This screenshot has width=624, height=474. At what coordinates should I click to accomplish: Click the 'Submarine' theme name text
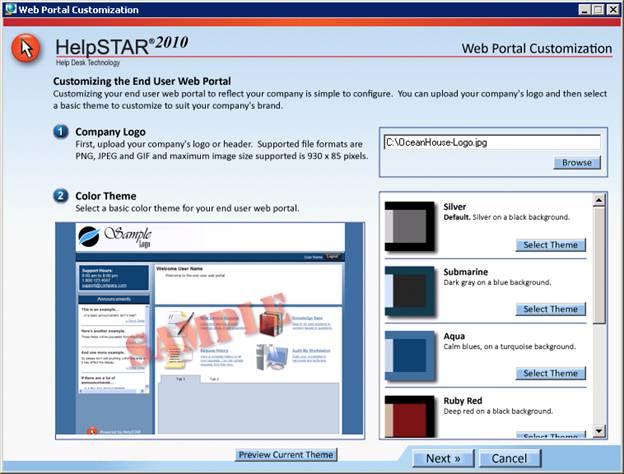[x=466, y=272]
